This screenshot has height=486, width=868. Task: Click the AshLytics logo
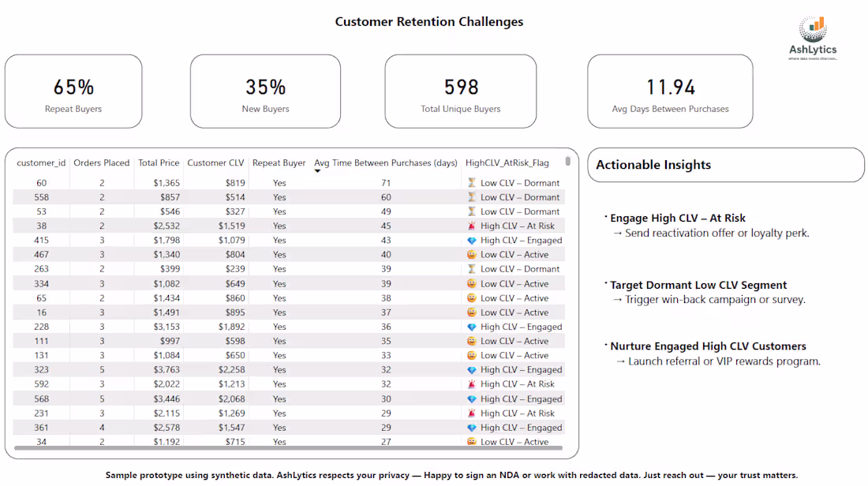pos(812,31)
